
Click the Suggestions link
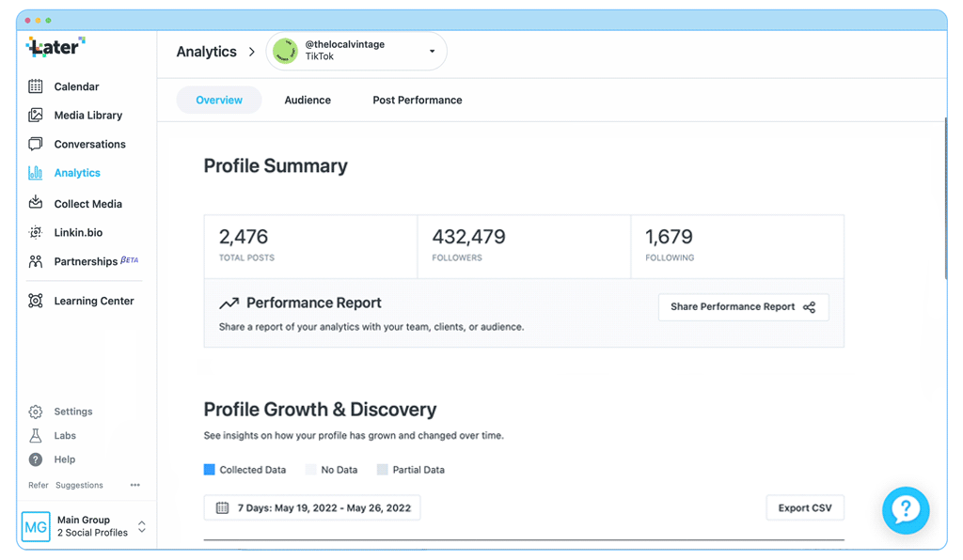[79, 485]
